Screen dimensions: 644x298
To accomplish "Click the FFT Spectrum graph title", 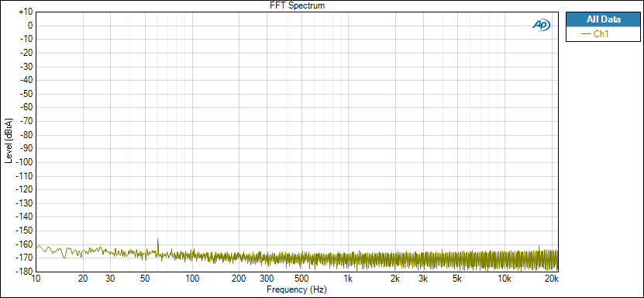I will 298,5.
